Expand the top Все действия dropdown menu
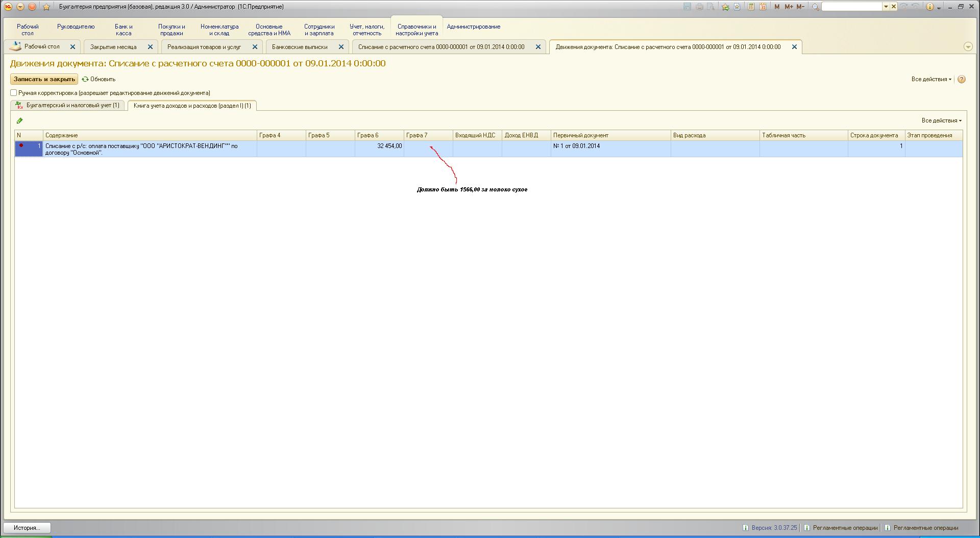 pos(931,79)
